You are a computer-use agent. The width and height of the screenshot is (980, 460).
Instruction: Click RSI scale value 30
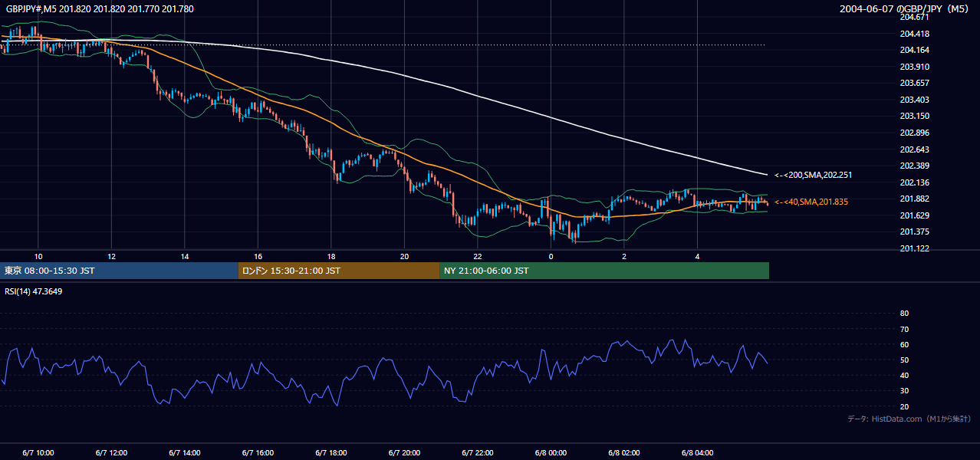tap(904, 391)
